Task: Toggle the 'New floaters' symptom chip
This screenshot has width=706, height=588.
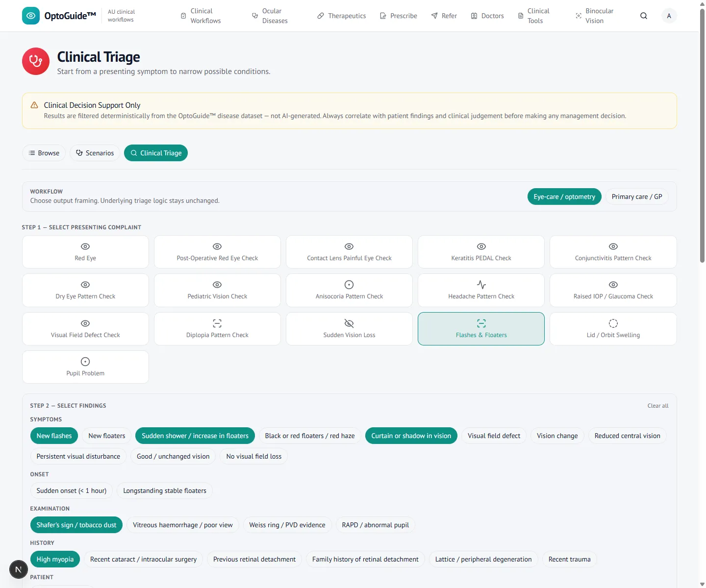Action: click(x=107, y=436)
